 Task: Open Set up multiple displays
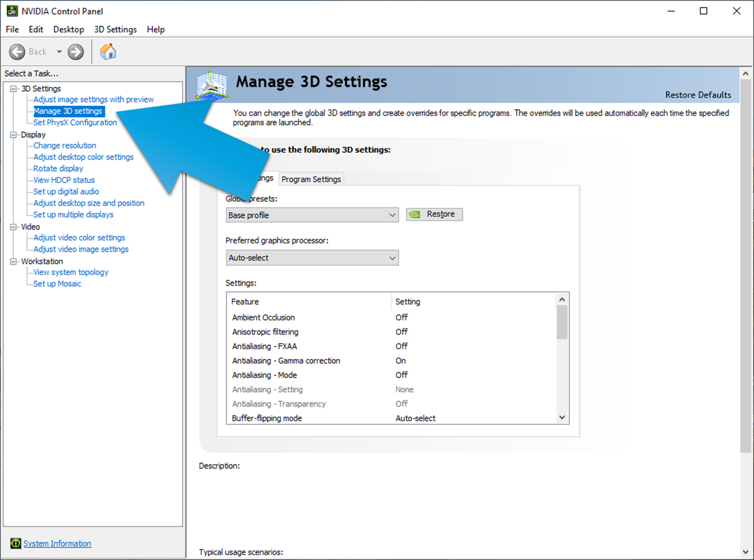[x=73, y=215]
